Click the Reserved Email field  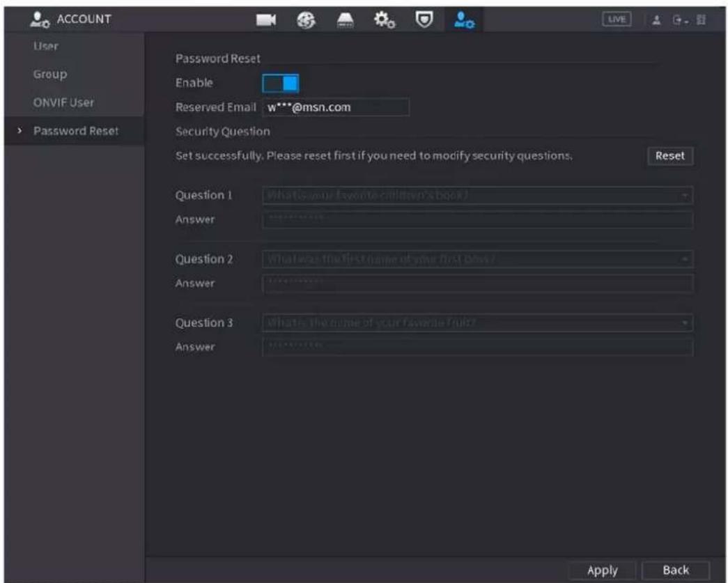coord(336,107)
